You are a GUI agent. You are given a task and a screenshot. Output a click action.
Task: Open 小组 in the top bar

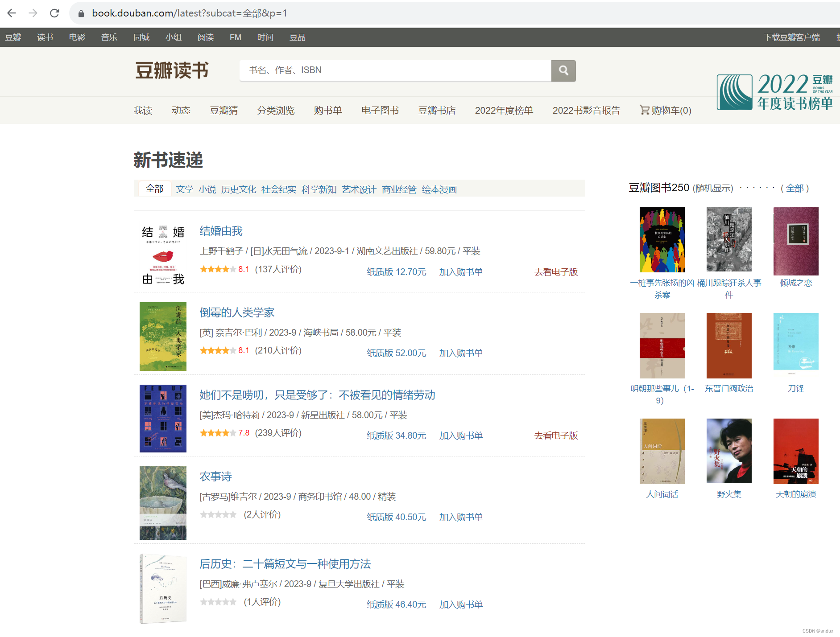coord(174,37)
